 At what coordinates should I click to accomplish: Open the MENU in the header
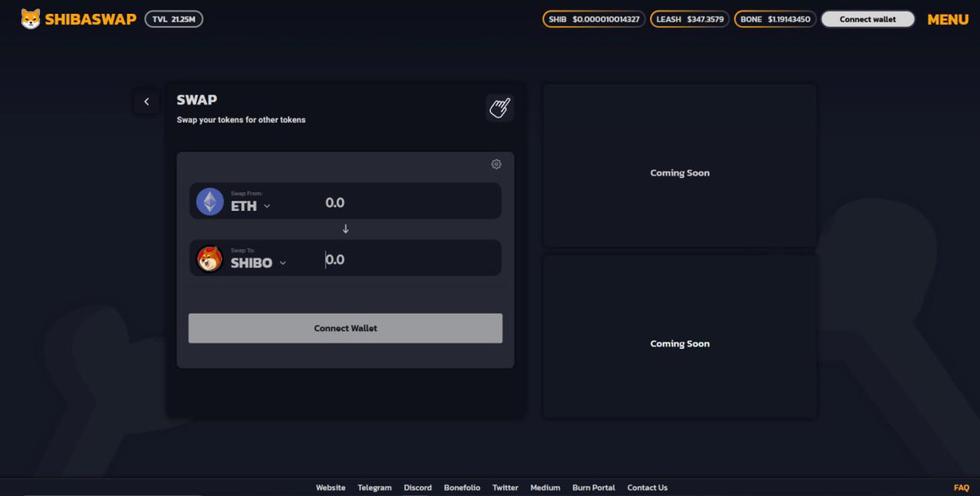click(x=947, y=20)
